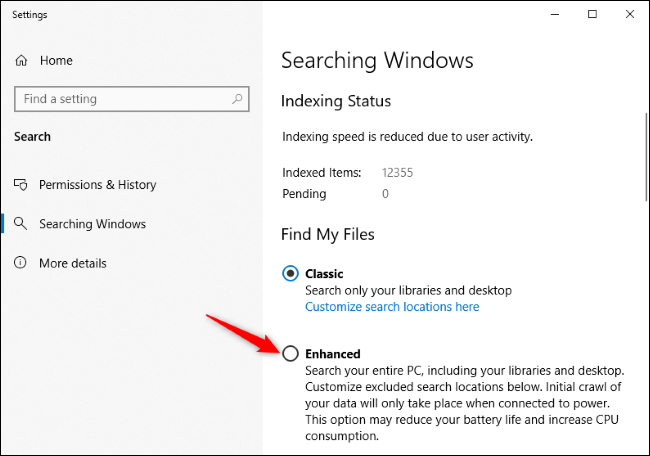Close the Settings window
650x456 pixels.
[627, 14]
